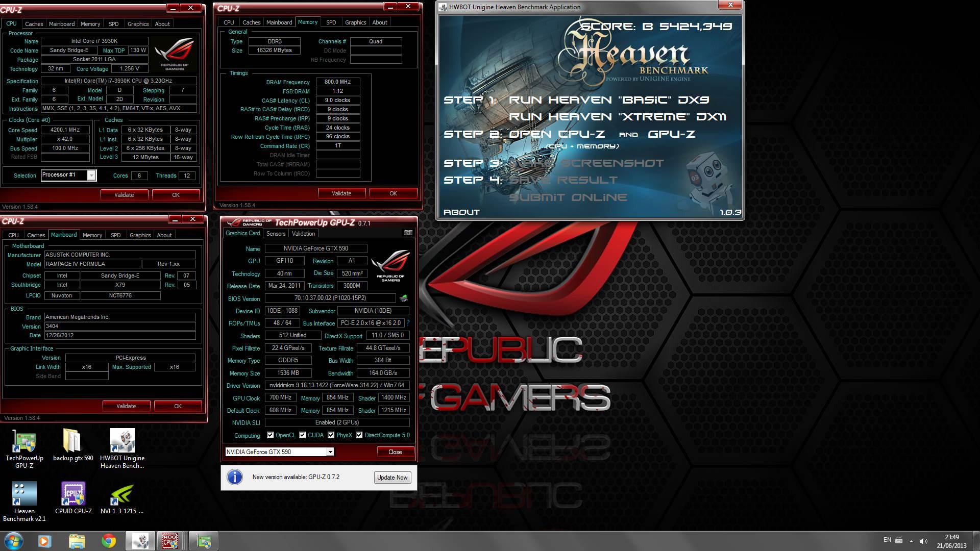Screen dimensions: 980x551
Task: Click the Show desktop strip on taskbar
Action: [x=976, y=541]
